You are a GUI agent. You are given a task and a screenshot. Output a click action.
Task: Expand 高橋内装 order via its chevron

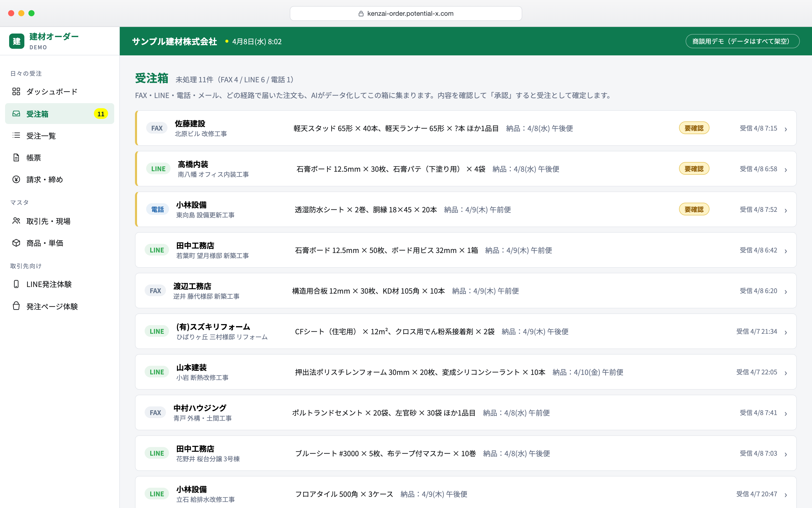pos(786,170)
